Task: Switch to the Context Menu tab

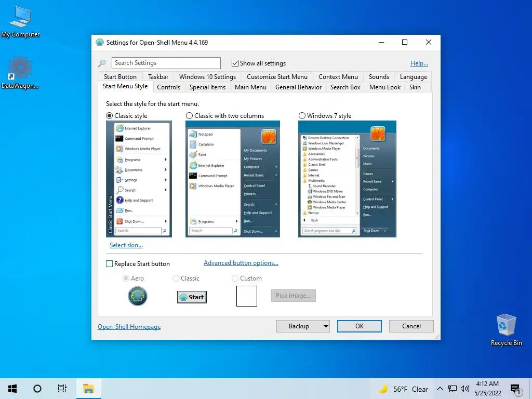Action: click(x=338, y=77)
